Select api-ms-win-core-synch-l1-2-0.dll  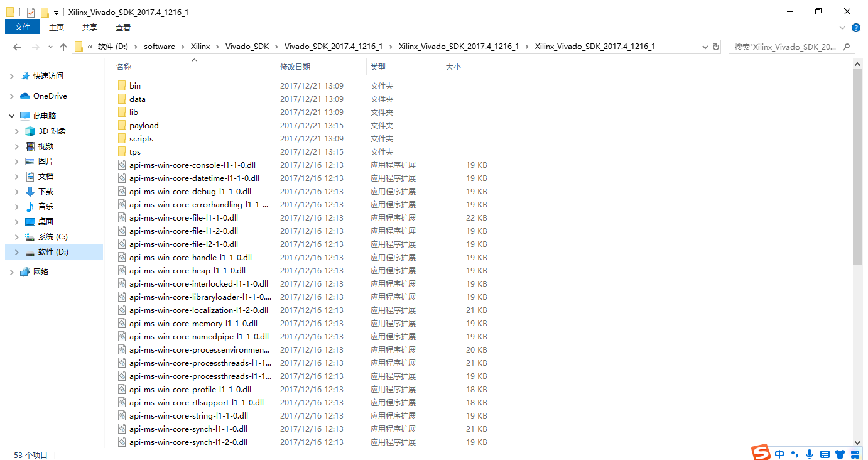[188, 442]
